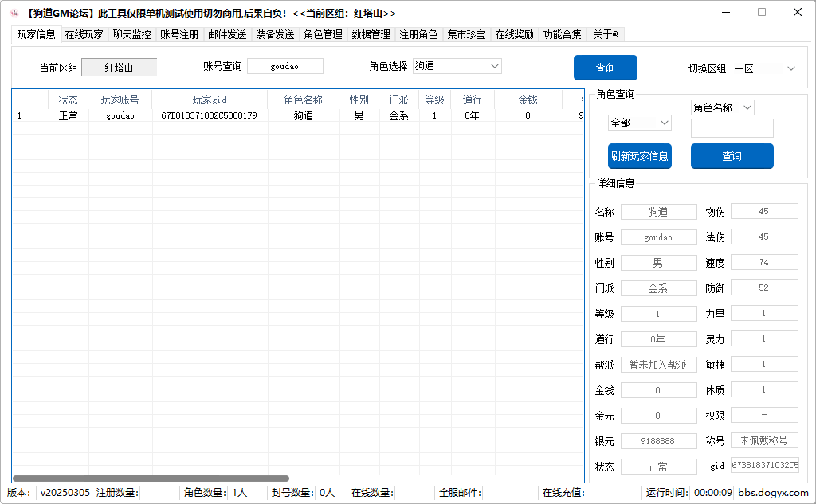Click the 账号查询 input field

284,66
